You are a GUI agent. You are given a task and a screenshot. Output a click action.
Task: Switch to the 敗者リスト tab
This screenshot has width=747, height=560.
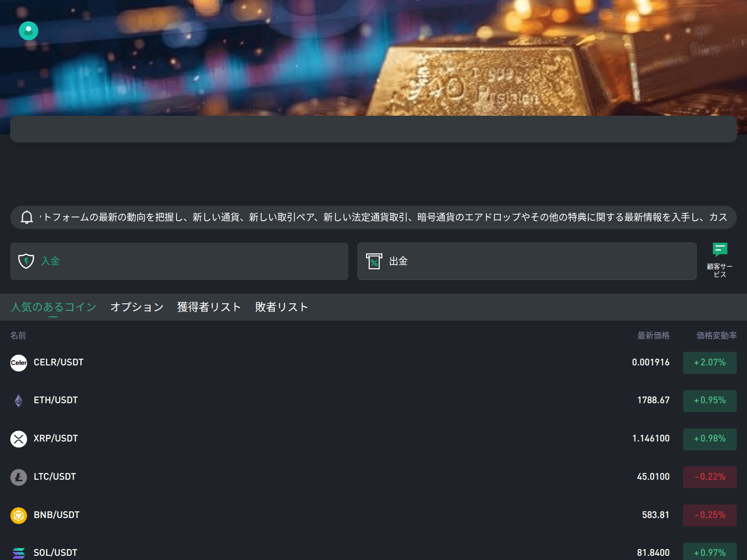pos(282,307)
